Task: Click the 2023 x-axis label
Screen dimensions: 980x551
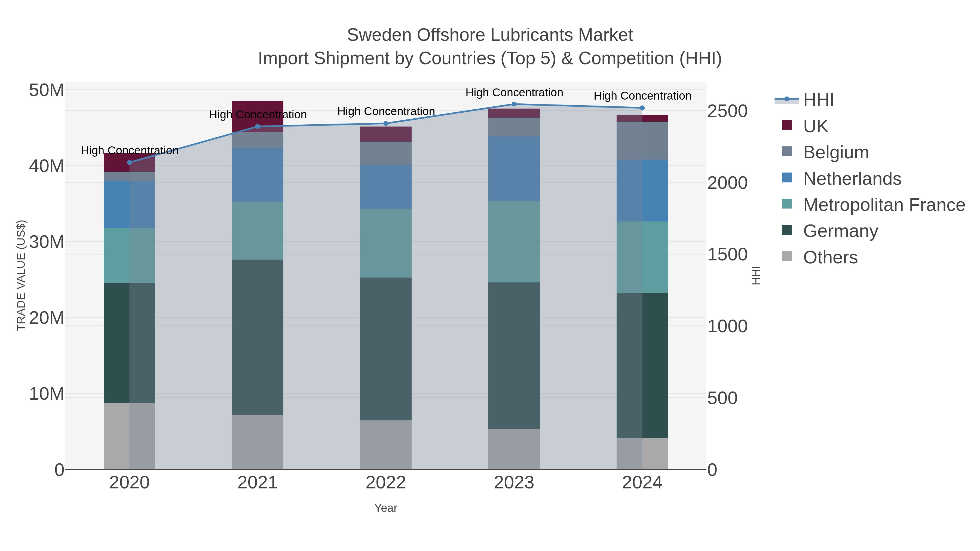Action: coord(514,483)
